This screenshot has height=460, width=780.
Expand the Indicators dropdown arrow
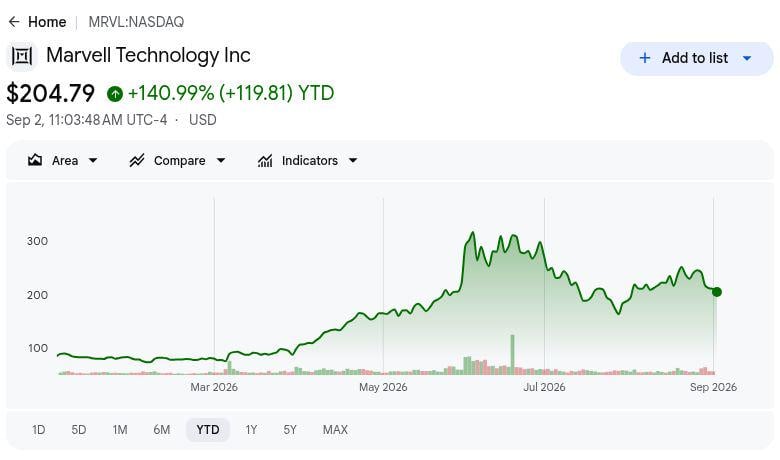tap(353, 161)
